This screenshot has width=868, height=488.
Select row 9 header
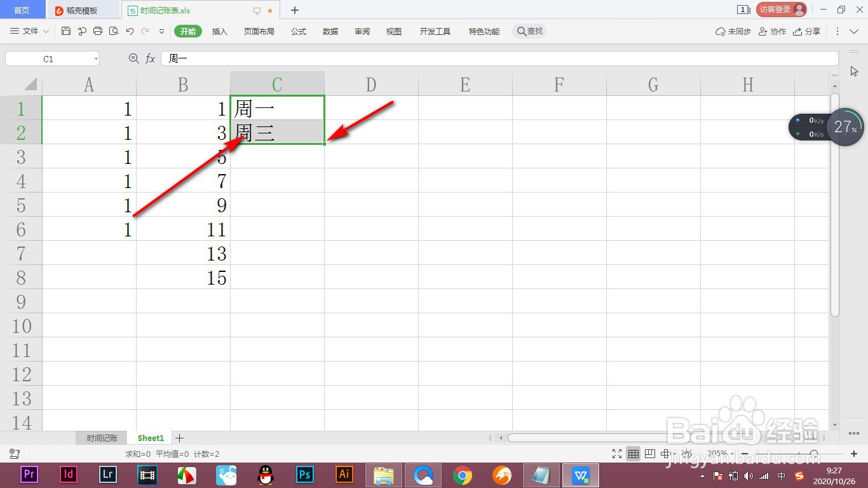[x=21, y=301]
